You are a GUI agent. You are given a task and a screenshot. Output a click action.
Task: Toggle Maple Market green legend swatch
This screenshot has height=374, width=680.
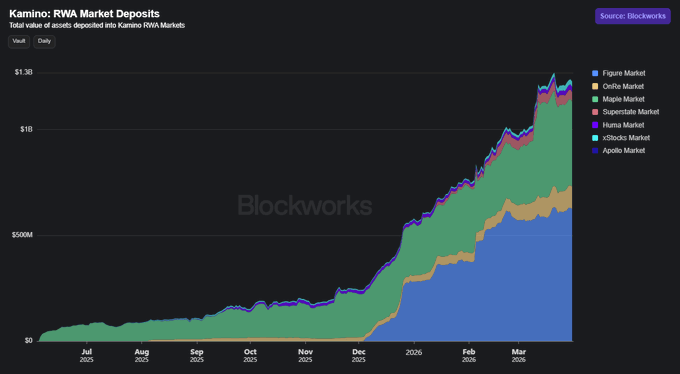[x=595, y=99]
